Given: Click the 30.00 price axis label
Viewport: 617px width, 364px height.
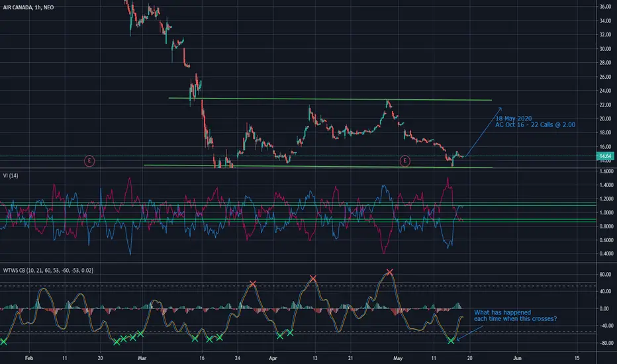Looking at the screenshot, I should [x=605, y=49].
